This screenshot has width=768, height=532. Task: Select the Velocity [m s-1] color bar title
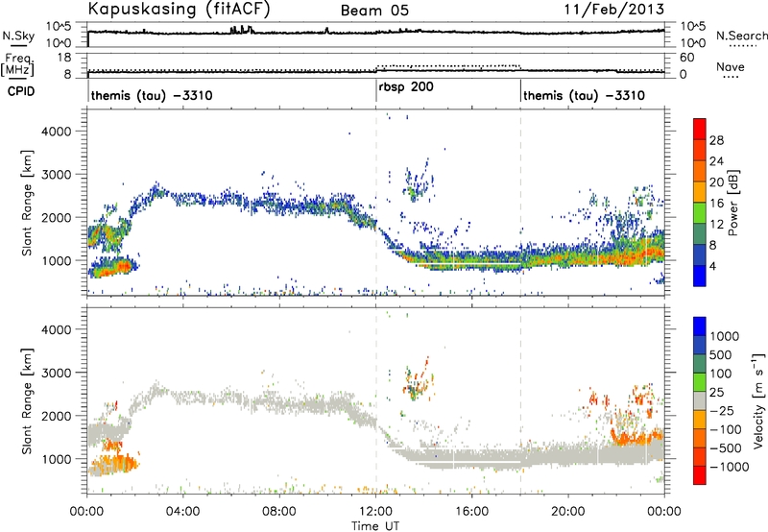[758, 400]
